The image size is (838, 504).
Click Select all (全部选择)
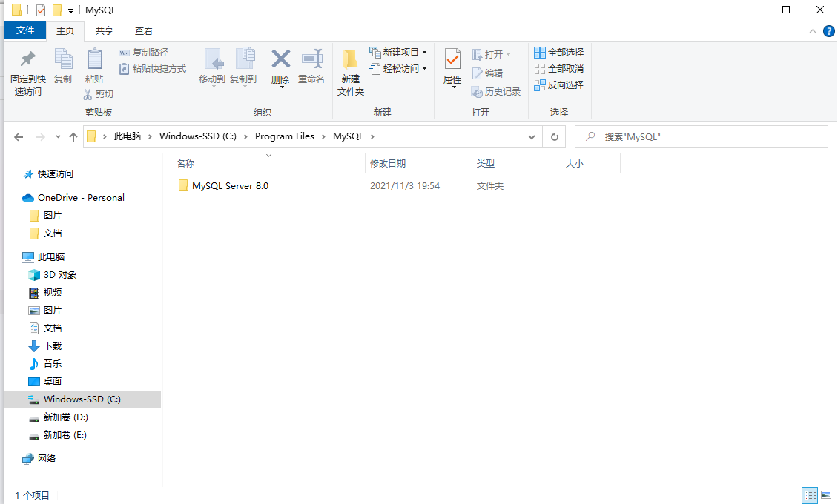coord(559,53)
